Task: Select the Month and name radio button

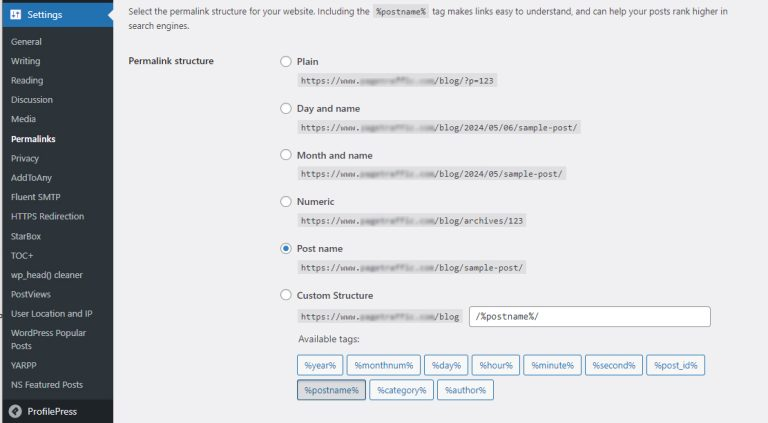Action: 286,155
